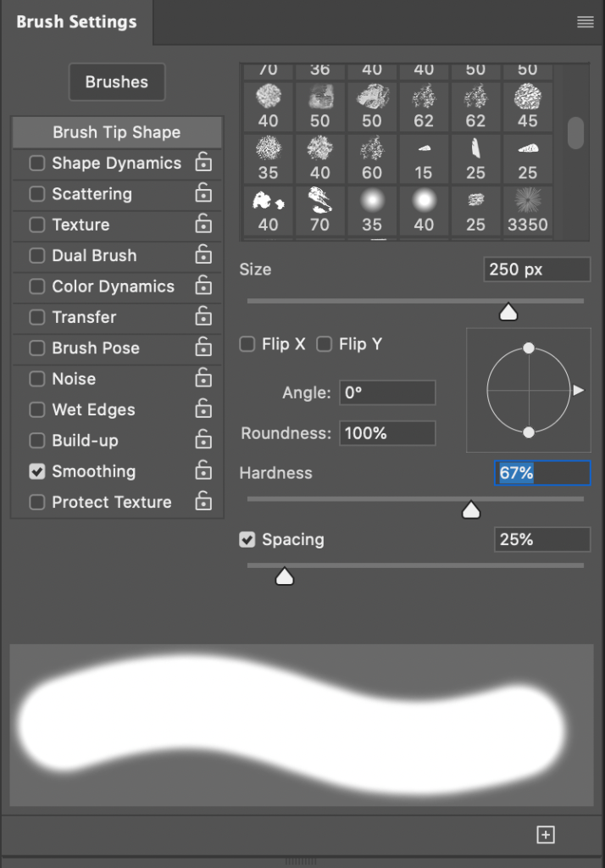Toggle the Color Dynamics lock icon

(x=203, y=286)
